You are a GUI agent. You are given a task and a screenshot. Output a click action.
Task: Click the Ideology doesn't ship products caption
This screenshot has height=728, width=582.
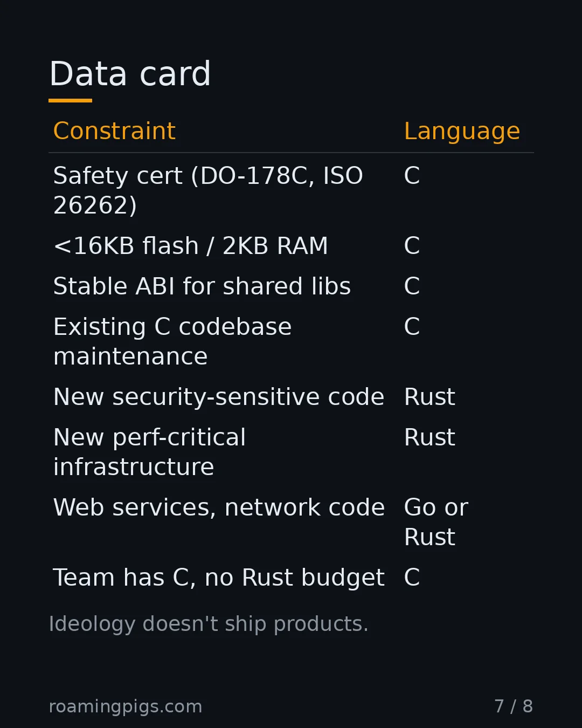209,624
